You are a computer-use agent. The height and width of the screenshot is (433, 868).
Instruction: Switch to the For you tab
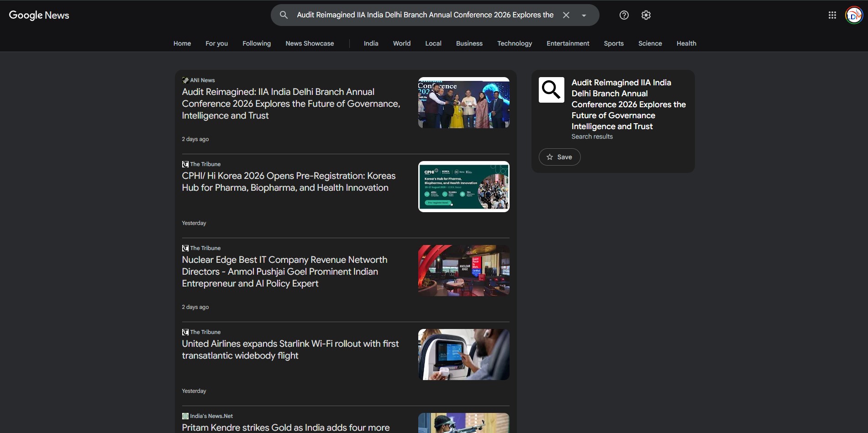pos(216,43)
